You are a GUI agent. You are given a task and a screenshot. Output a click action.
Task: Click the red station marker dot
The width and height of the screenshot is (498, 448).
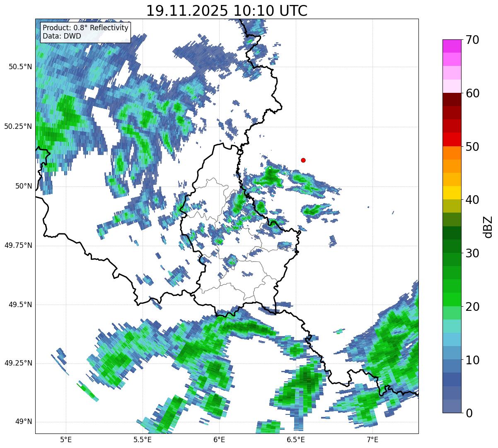point(303,160)
